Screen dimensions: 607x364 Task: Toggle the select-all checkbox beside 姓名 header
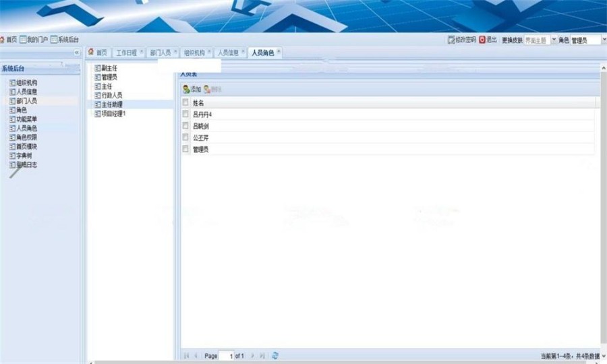(185, 102)
